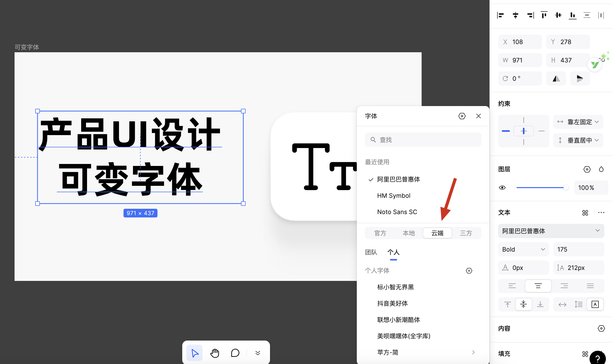Toggle layer visibility eye icon
The width and height of the screenshot is (612, 364).
(x=502, y=188)
